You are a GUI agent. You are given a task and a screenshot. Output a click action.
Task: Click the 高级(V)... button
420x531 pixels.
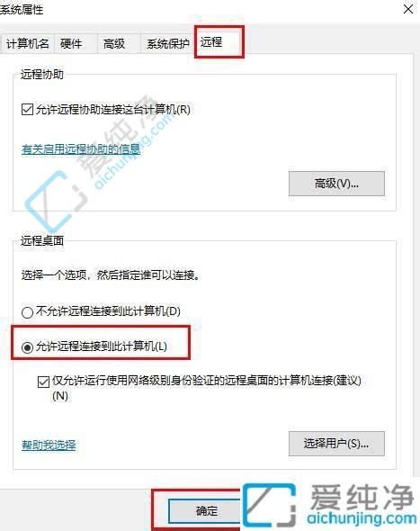(336, 184)
